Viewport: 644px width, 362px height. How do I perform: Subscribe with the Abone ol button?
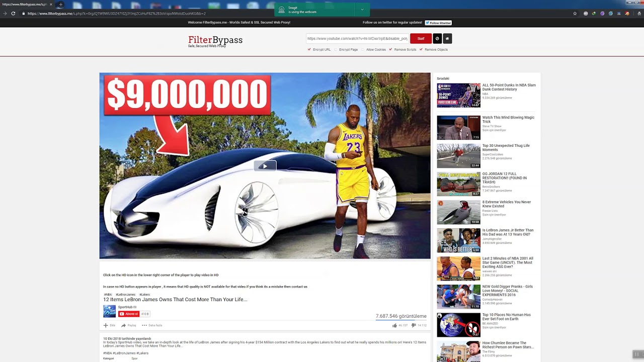click(x=129, y=314)
